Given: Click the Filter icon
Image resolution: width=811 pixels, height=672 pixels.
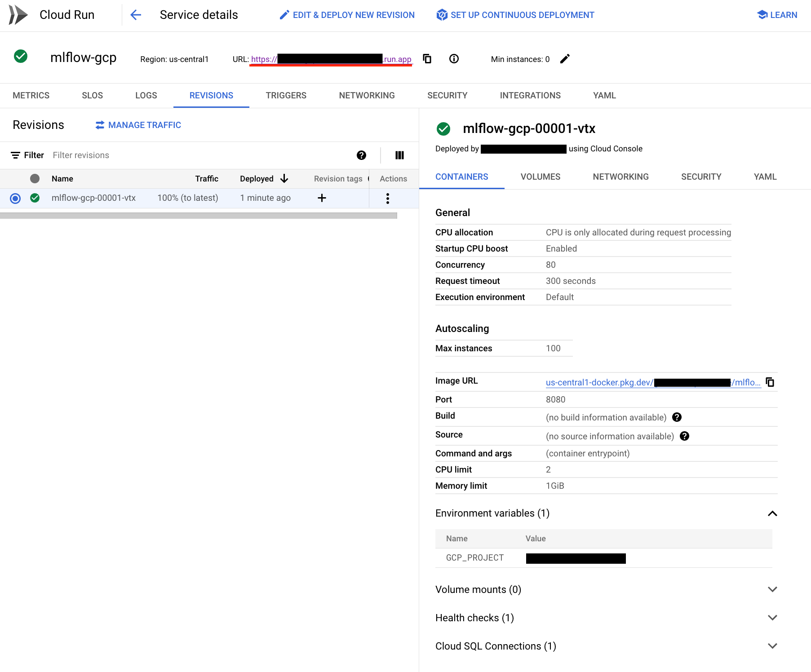Looking at the screenshot, I should click(15, 155).
